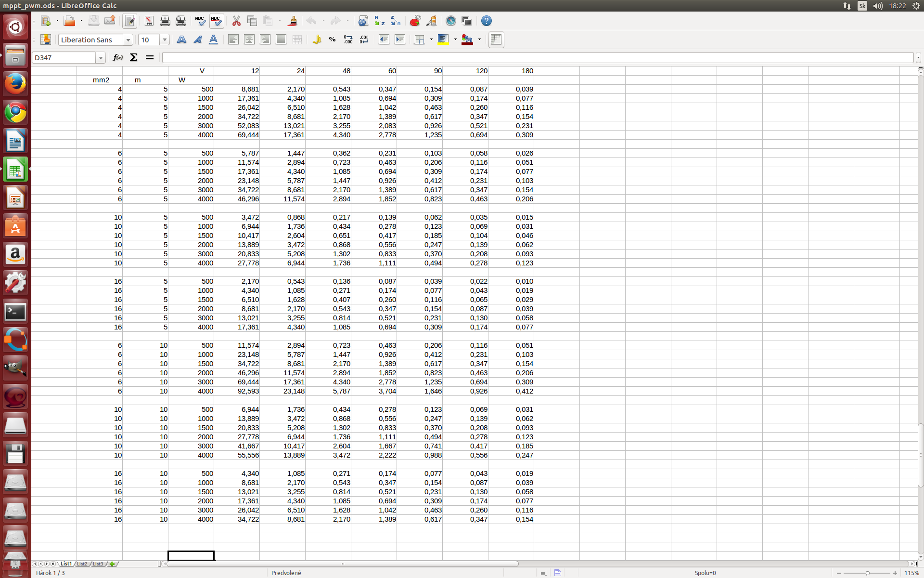Click into the formula input line

(x=537, y=57)
